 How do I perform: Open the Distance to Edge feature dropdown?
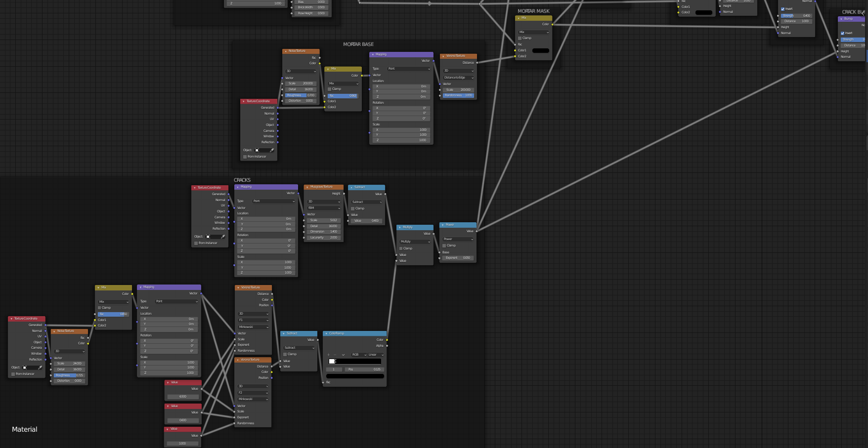[x=459, y=78]
